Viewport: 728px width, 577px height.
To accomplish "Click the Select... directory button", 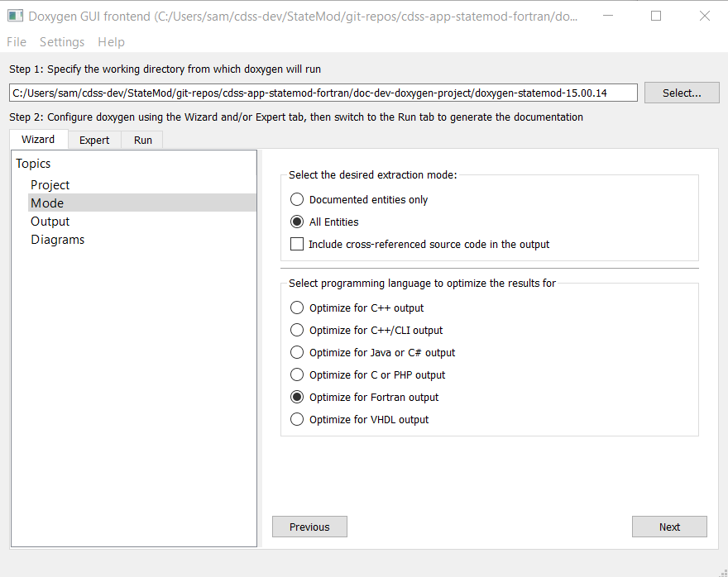I will (x=682, y=93).
